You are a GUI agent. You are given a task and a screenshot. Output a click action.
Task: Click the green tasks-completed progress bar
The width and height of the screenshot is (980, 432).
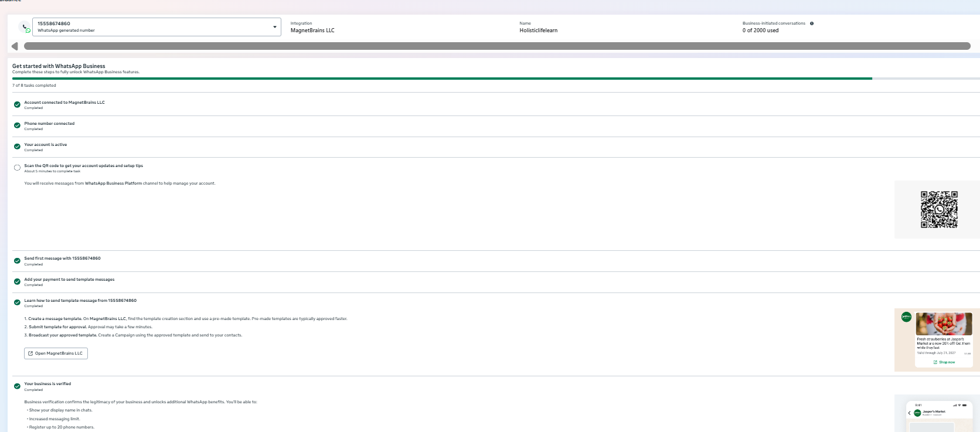point(442,79)
